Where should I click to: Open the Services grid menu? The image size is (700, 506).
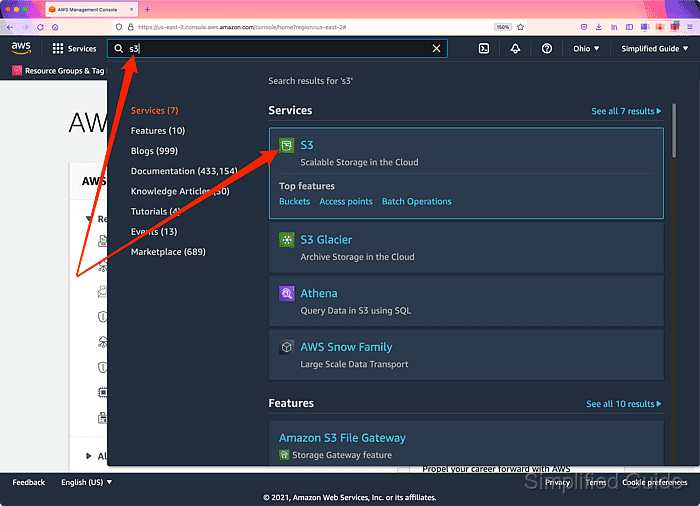point(74,49)
